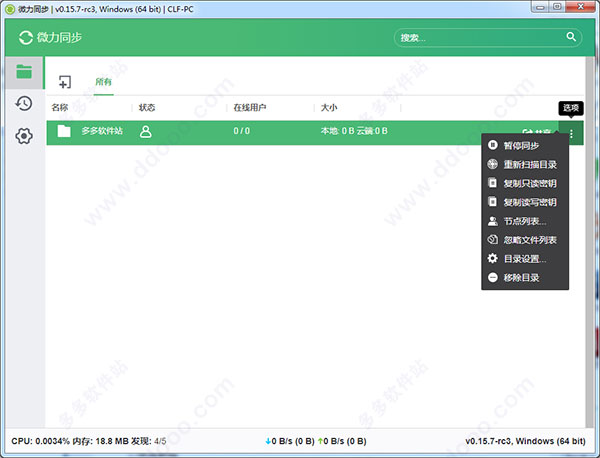Click the gear icon beside 目录设置
Screen dimensions: 600x458
tap(492, 258)
